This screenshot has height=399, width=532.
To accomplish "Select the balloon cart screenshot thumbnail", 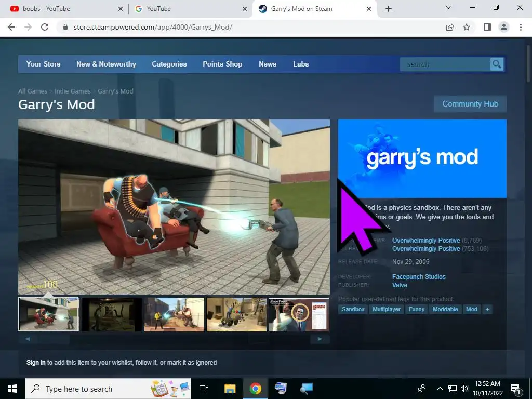I will [x=237, y=314].
